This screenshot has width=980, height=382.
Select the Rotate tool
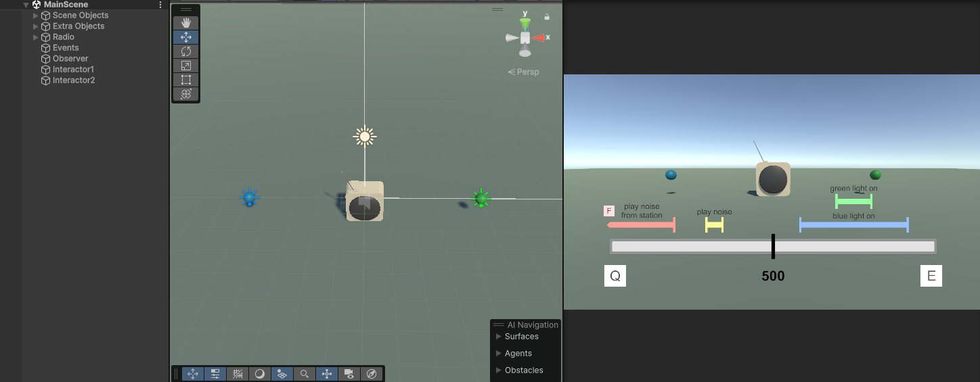(186, 51)
